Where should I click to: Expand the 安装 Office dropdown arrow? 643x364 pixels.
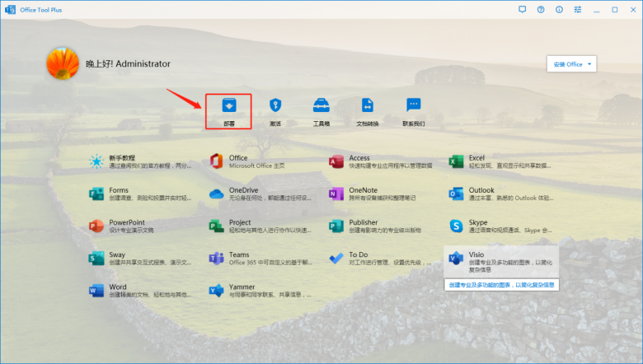pos(589,64)
